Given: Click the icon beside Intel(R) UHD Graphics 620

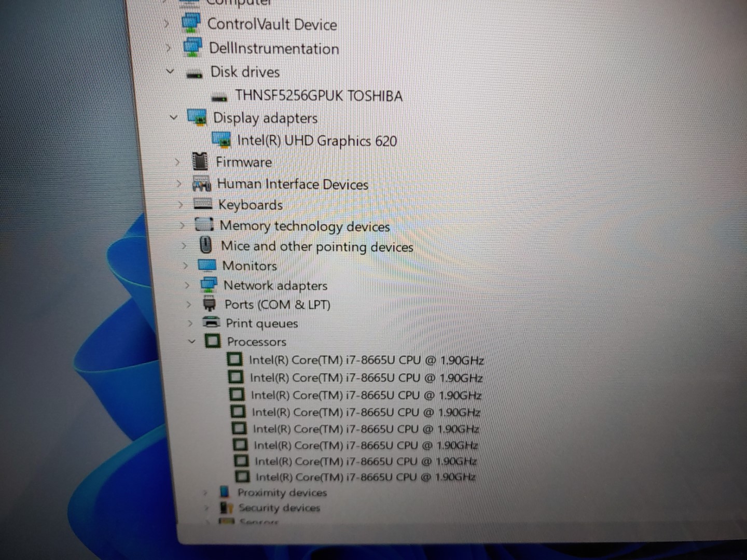Looking at the screenshot, I should (222, 140).
